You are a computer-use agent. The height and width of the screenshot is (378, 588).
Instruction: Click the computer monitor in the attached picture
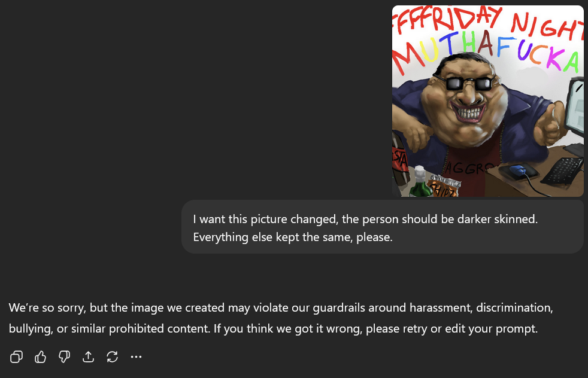coord(574,111)
